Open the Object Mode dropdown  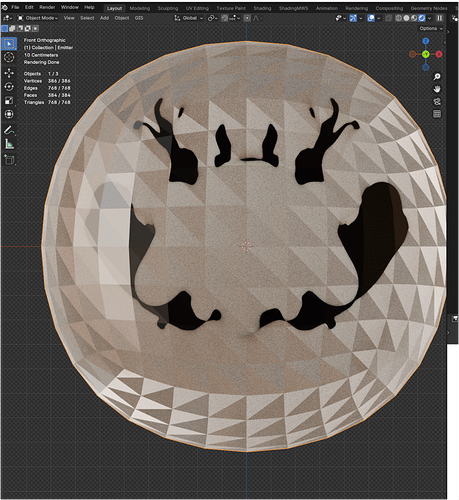click(x=38, y=18)
